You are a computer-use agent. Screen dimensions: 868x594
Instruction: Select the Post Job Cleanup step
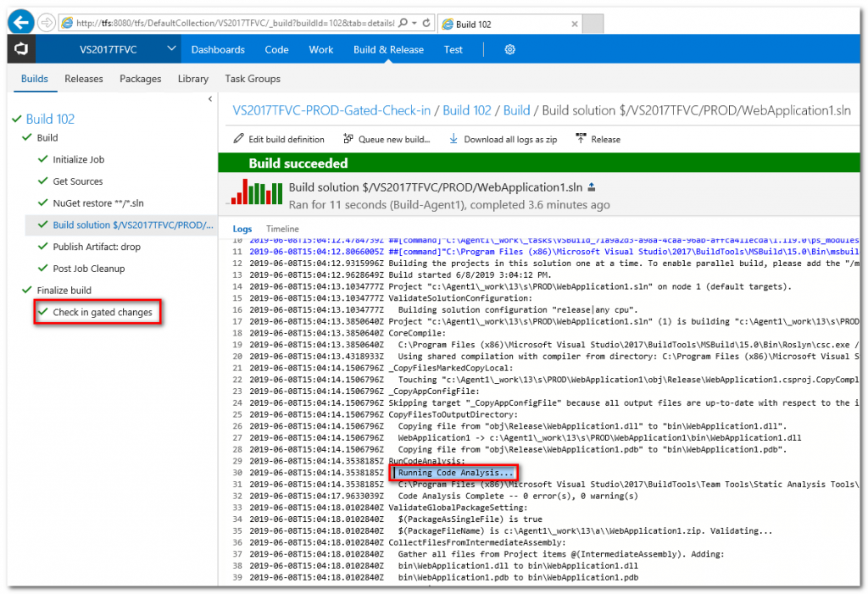point(88,269)
